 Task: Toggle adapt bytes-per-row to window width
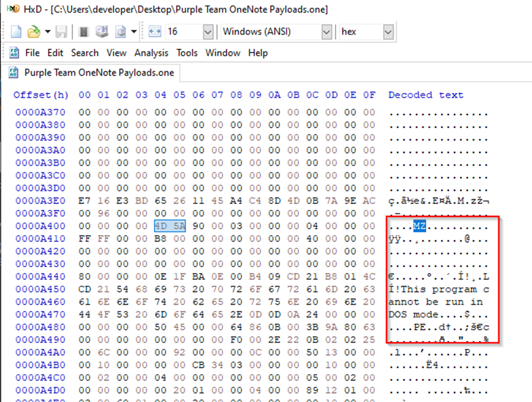(154, 31)
